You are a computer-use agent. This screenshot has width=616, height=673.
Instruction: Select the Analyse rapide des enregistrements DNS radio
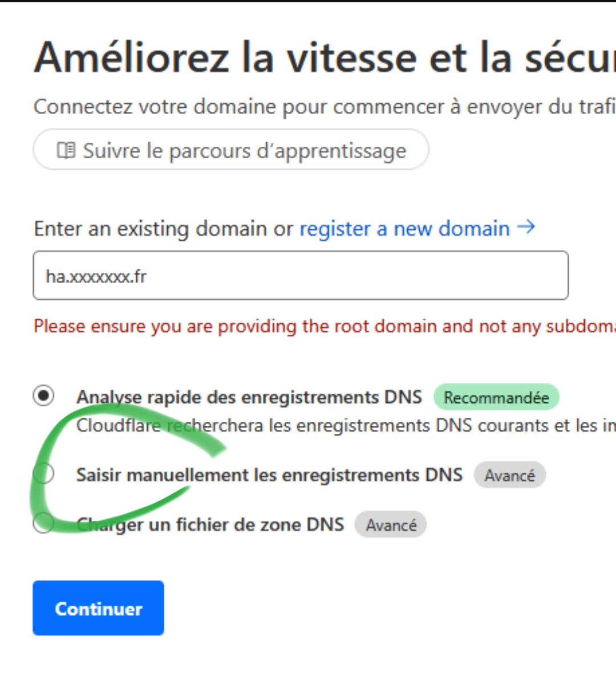coord(43,396)
